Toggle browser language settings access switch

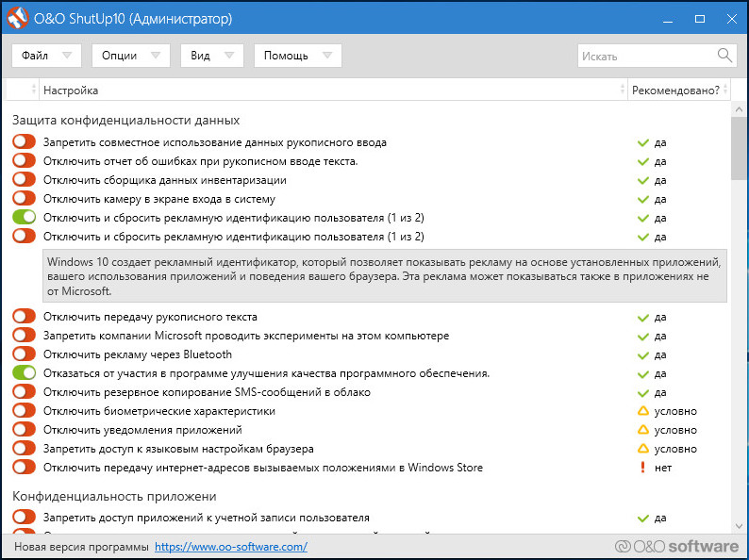[24, 449]
